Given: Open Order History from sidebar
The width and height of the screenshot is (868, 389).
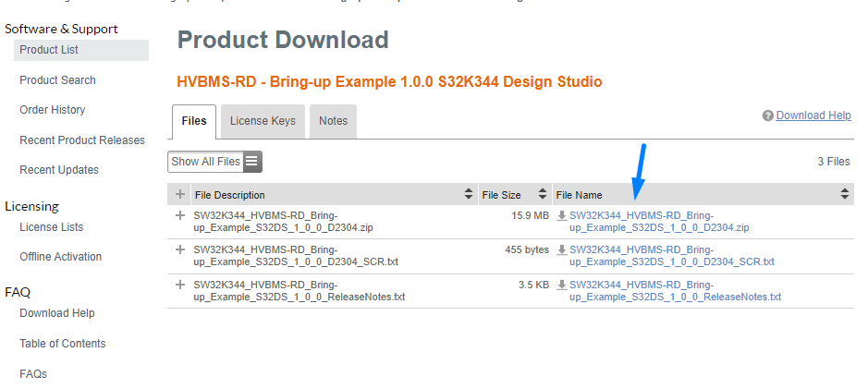Looking at the screenshot, I should click(52, 110).
